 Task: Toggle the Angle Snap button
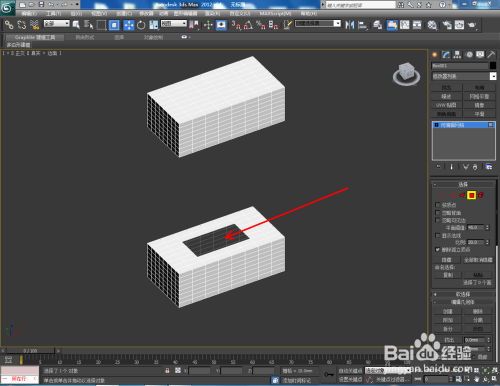248,25
